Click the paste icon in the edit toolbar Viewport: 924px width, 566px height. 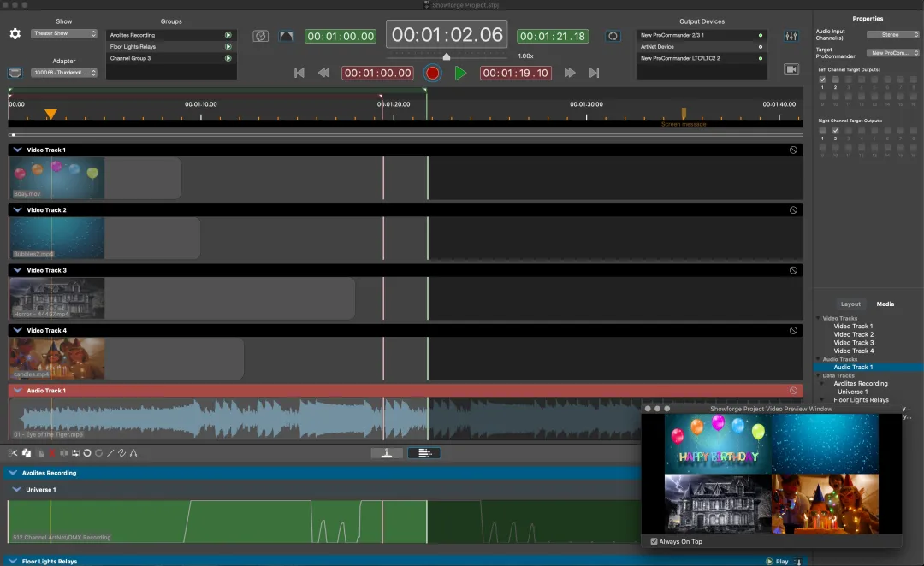(41, 453)
